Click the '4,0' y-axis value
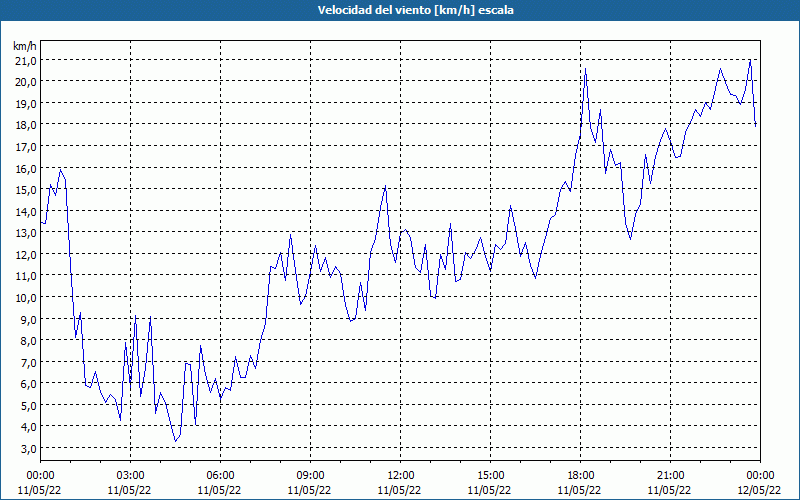Viewport: 800px width, 500px height. pos(29,427)
